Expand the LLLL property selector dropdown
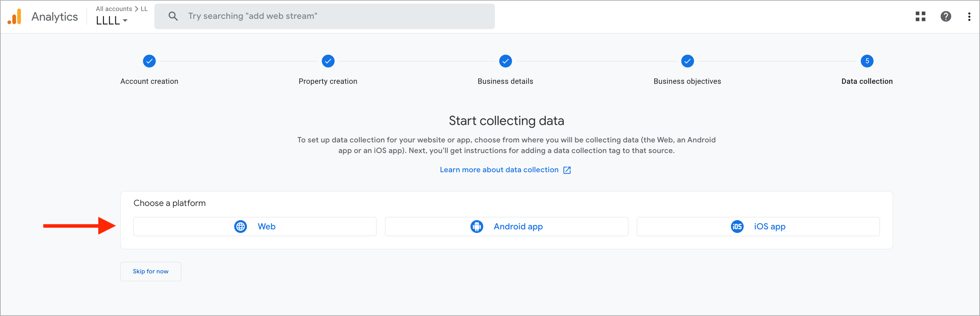 [x=111, y=21]
